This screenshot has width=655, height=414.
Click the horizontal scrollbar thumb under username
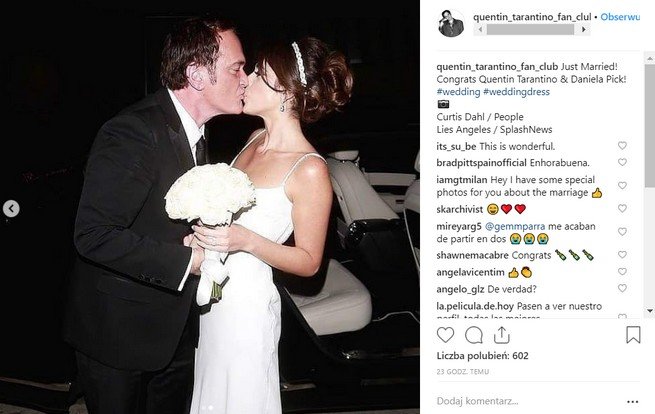530,29
